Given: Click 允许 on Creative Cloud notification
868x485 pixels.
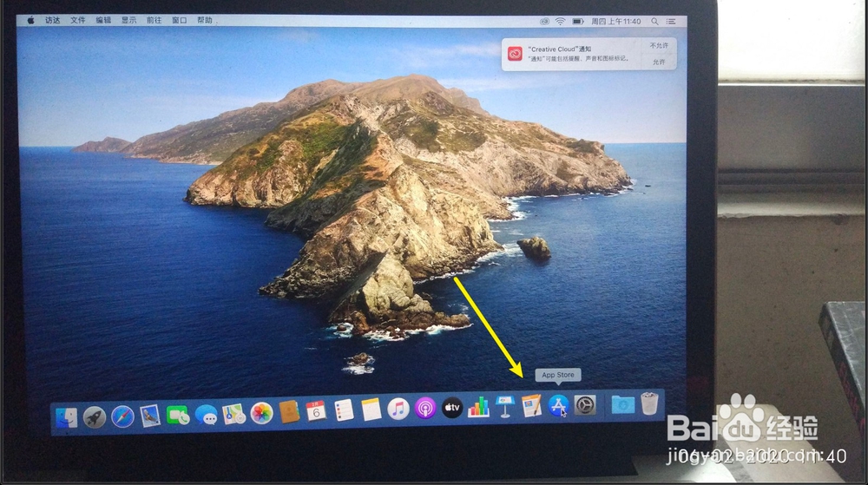Looking at the screenshot, I should (x=659, y=62).
